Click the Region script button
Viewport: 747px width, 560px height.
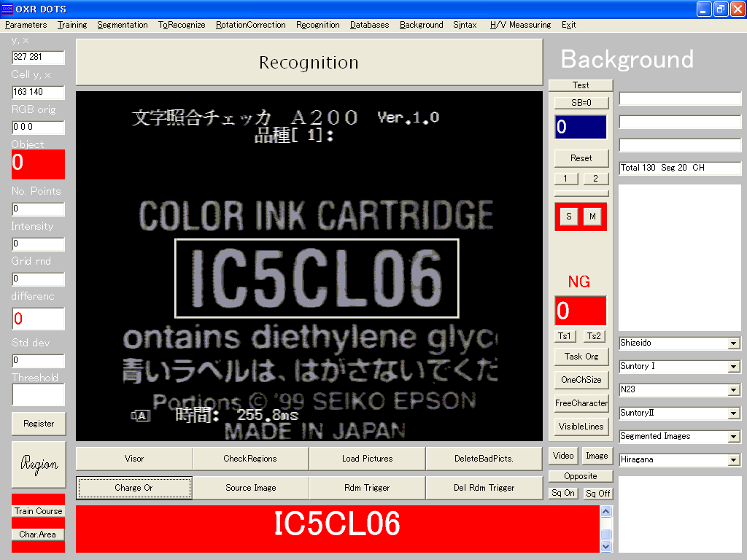pos(39,464)
